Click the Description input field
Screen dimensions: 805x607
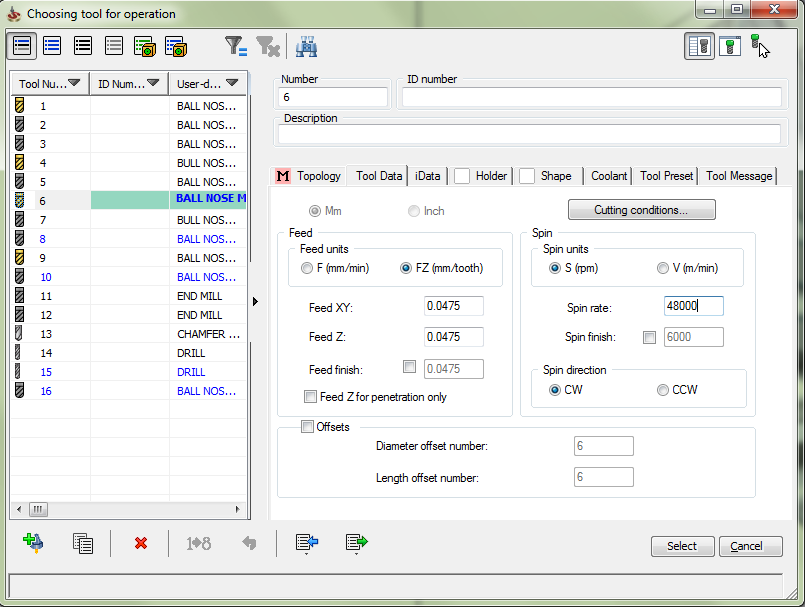(x=529, y=134)
